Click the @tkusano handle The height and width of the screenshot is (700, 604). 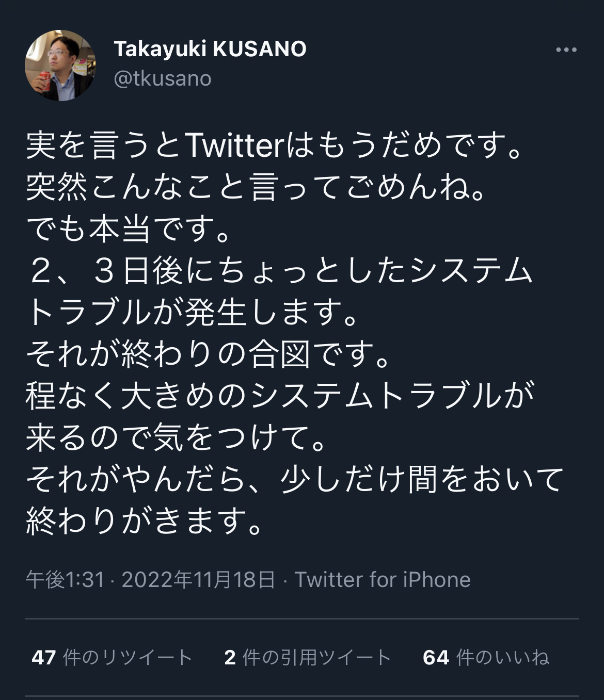click(162, 79)
